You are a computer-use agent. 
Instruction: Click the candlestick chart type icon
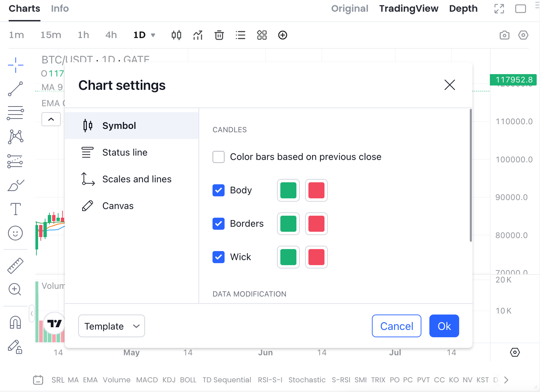176,35
